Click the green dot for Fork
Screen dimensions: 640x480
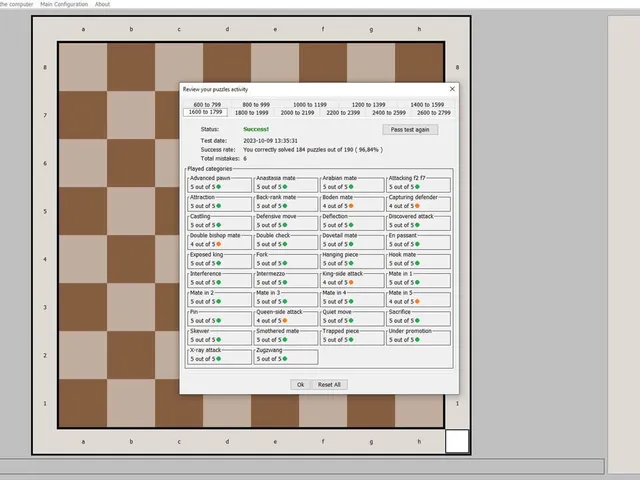coord(285,264)
